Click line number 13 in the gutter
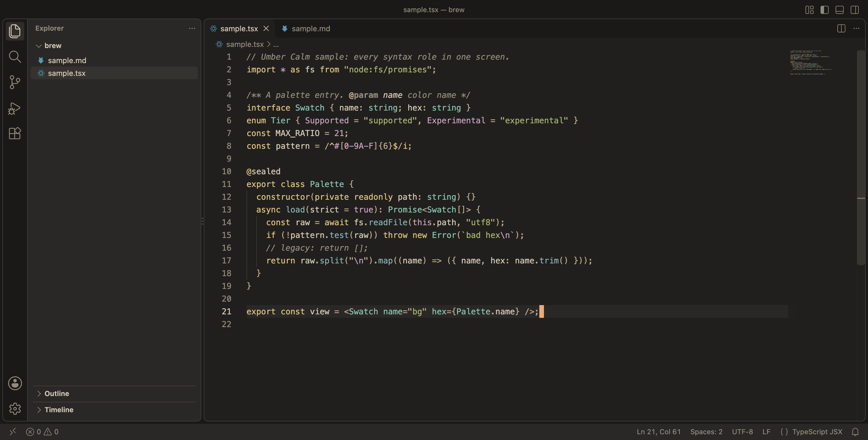868x440 pixels. [227, 210]
